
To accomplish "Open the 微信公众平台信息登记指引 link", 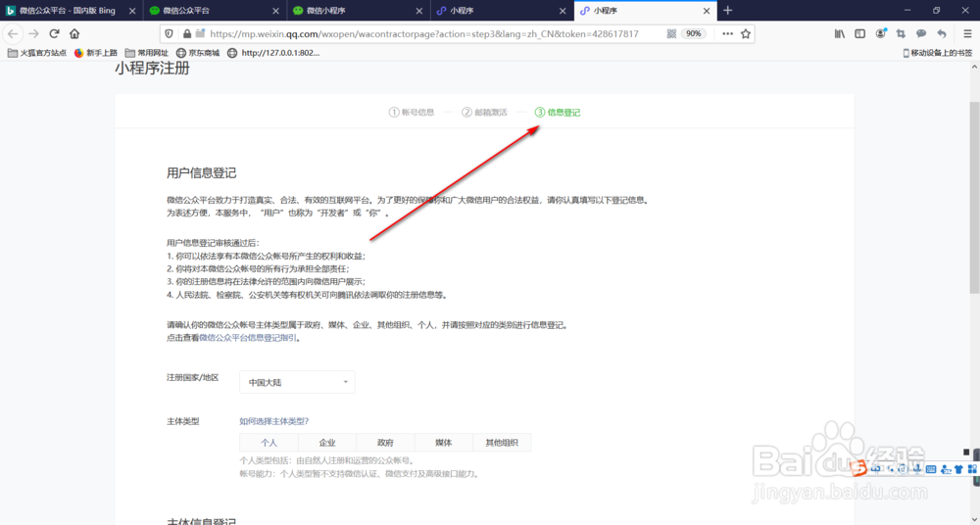I will click(248, 338).
